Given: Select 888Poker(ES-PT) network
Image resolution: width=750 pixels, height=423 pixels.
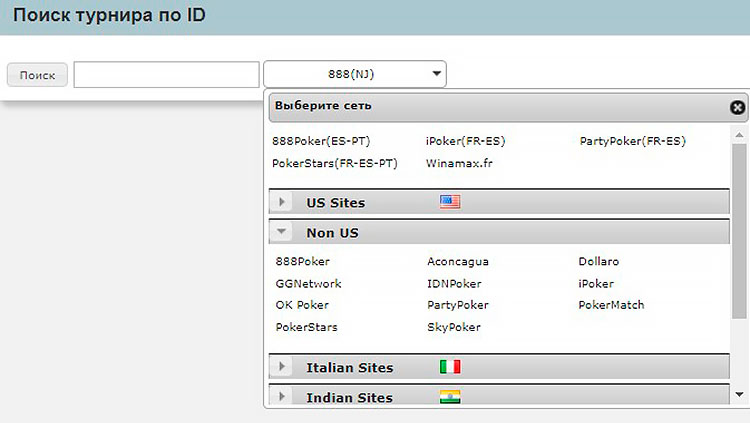Looking at the screenshot, I should pyautogui.click(x=320, y=141).
